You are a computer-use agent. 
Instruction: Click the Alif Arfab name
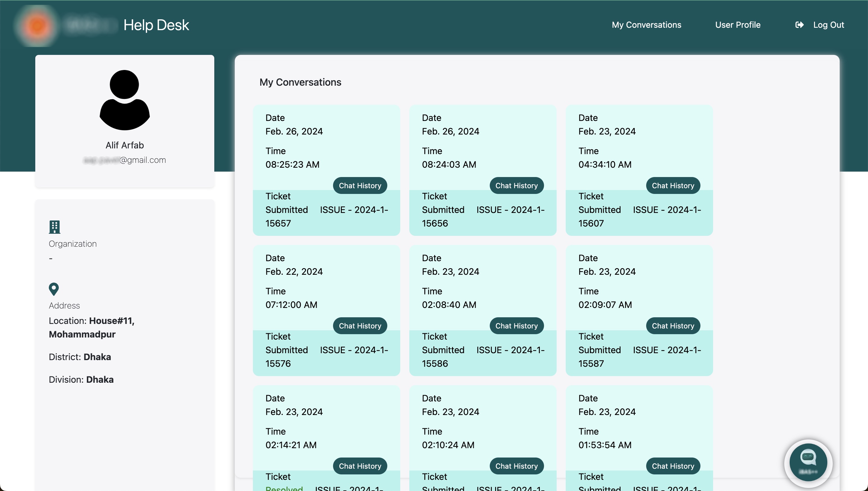[x=125, y=145]
